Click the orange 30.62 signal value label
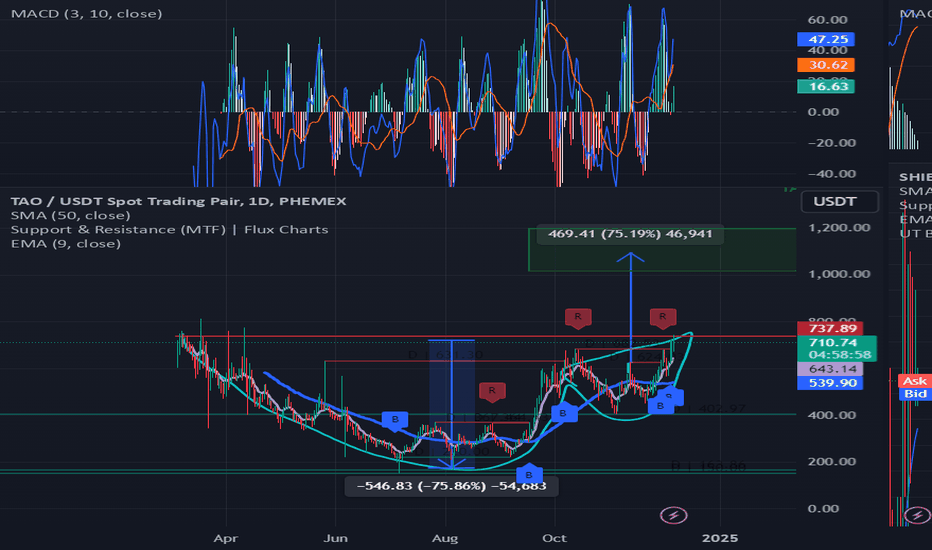The height and width of the screenshot is (550, 932). pyautogui.click(x=826, y=65)
